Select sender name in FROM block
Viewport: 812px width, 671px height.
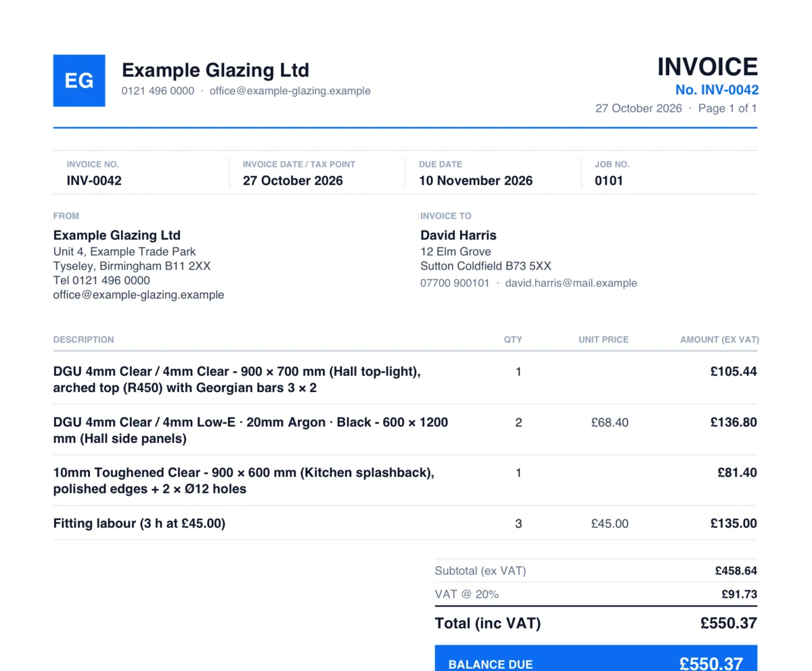coord(117,236)
